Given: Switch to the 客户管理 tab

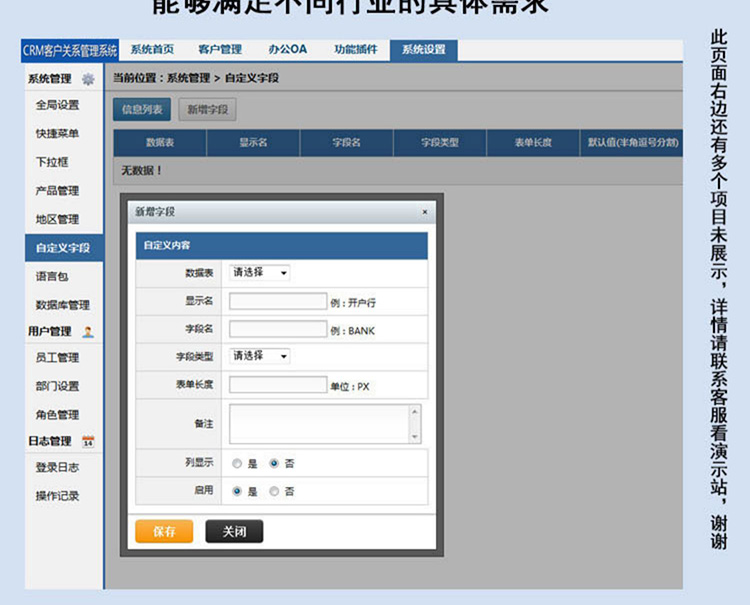Looking at the screenshot, I should 220,49.
